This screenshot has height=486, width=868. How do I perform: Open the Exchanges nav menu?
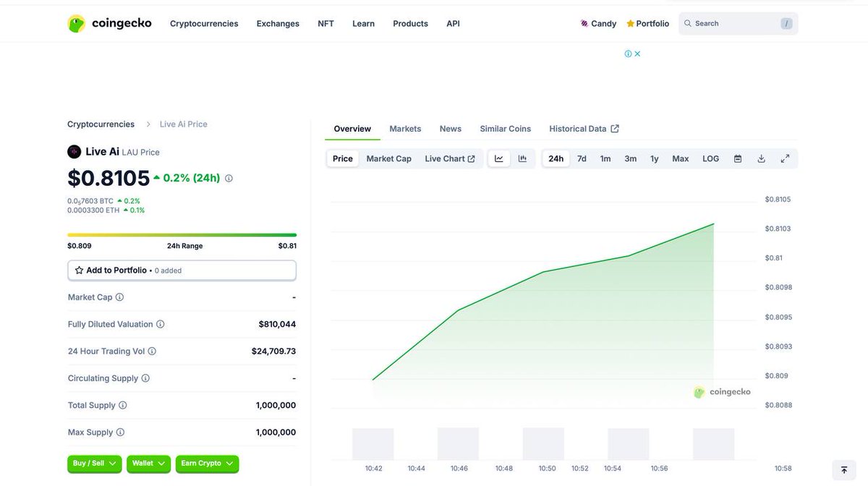278,23
